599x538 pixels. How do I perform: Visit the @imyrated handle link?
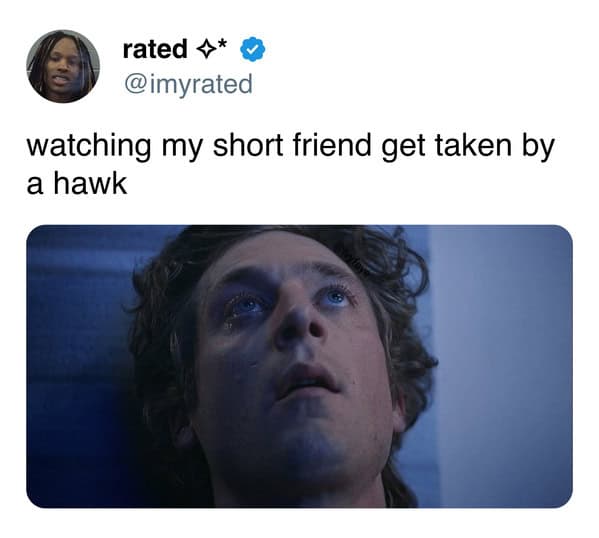pyautogui.click(x=188, y=84)
